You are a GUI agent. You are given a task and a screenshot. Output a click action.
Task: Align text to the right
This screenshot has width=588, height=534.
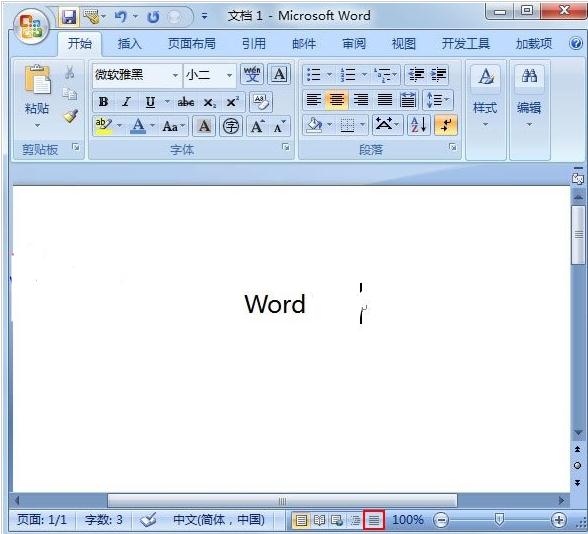360,100
